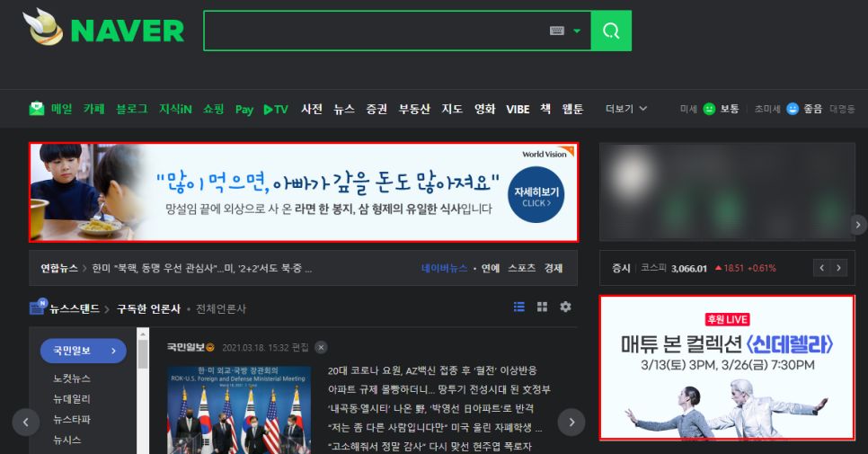Go to next newsstand press with right arrow

[571, 423]
